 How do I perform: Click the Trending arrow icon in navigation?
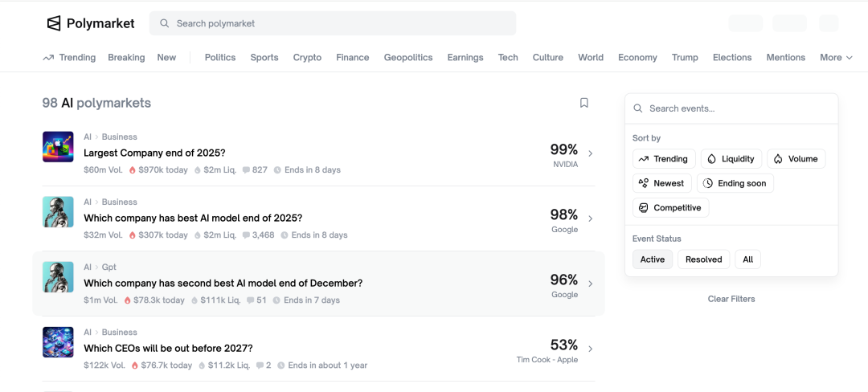pos(48,58)
